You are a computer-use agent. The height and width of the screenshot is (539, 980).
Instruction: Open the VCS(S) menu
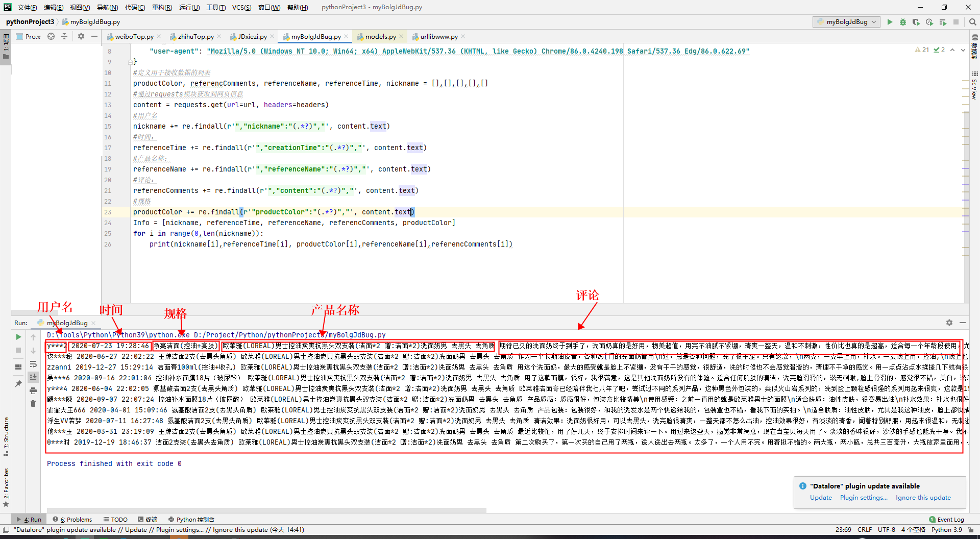pyautogui.click(x=241, y=7)
